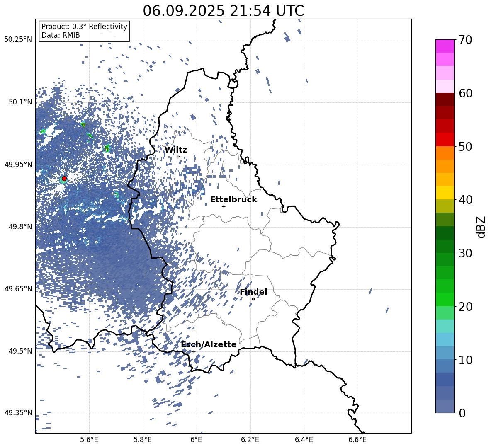Viewport: 491px width, 448px height.
Task: Click the yellow swatch just above 40
Action: point(445,193)
